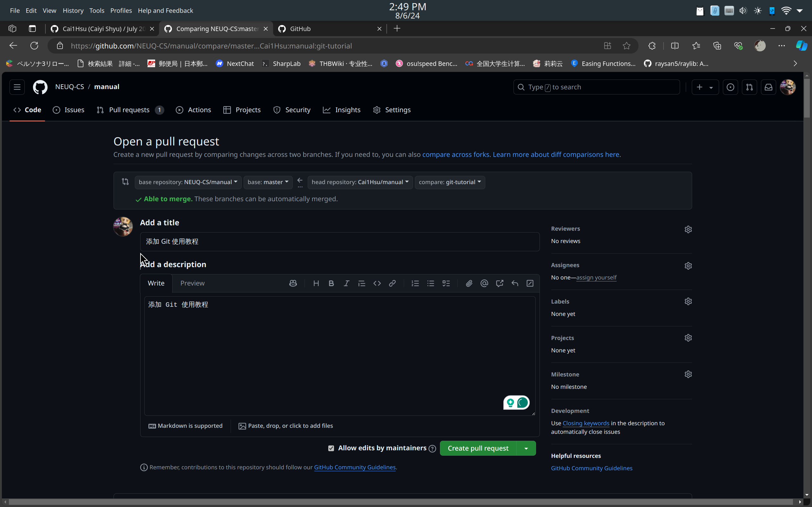Click the Create pull request button
812x507 pixels.
pos(478,448)
